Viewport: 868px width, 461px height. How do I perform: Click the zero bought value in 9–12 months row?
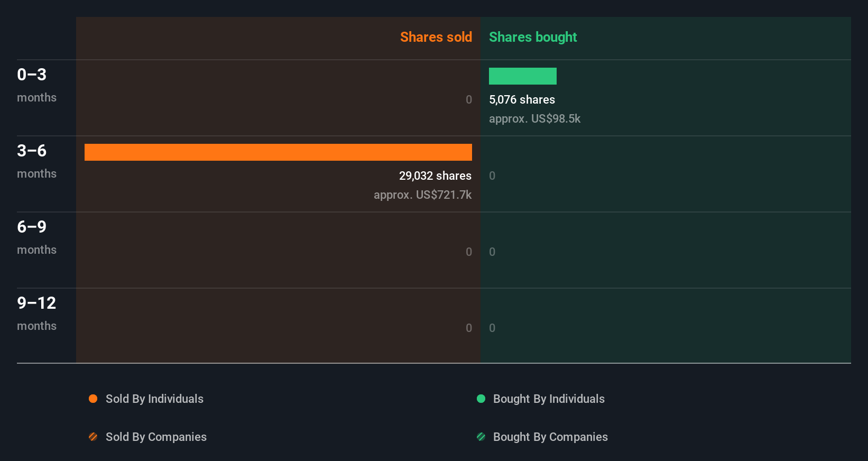point(492,328)
